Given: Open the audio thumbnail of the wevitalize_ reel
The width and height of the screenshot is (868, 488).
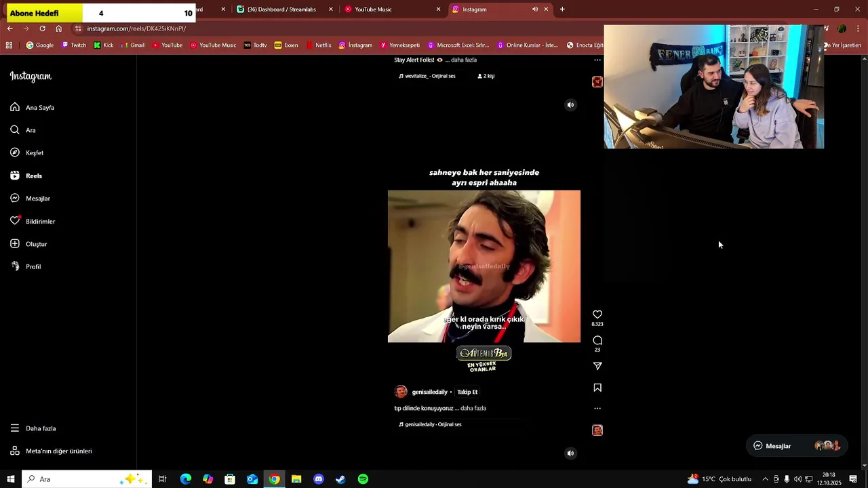Looking at the screenshot, I should [597, 81].
